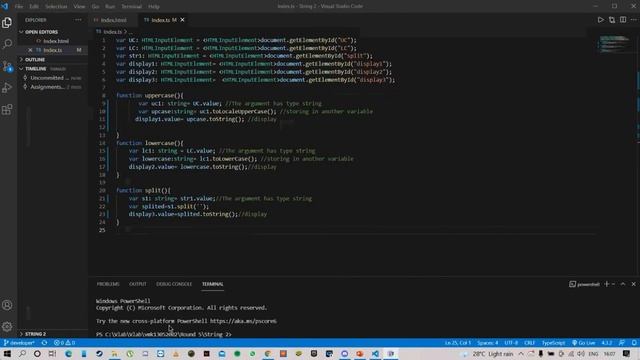Open the powershell terminal selector

point(584,284)
